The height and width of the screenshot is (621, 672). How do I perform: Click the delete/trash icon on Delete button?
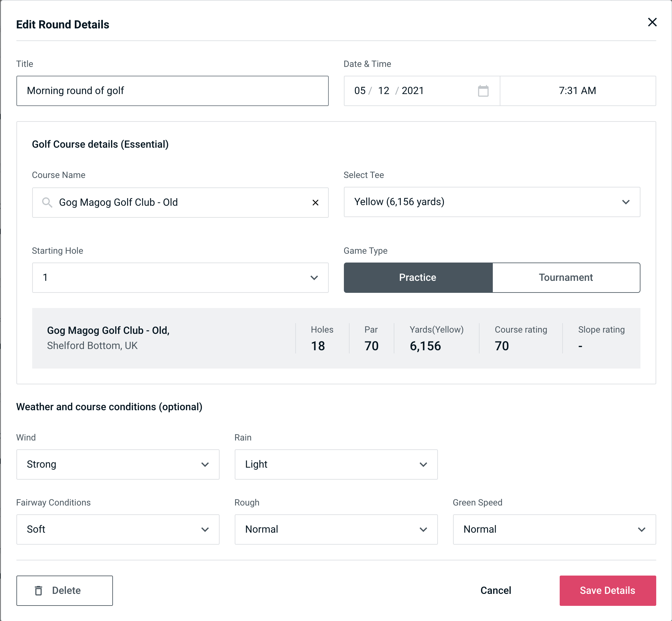pos(40,590)
